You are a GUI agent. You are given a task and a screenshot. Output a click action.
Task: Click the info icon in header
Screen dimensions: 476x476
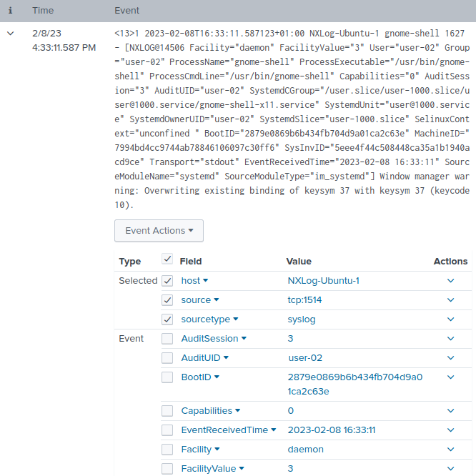[10, 11]
